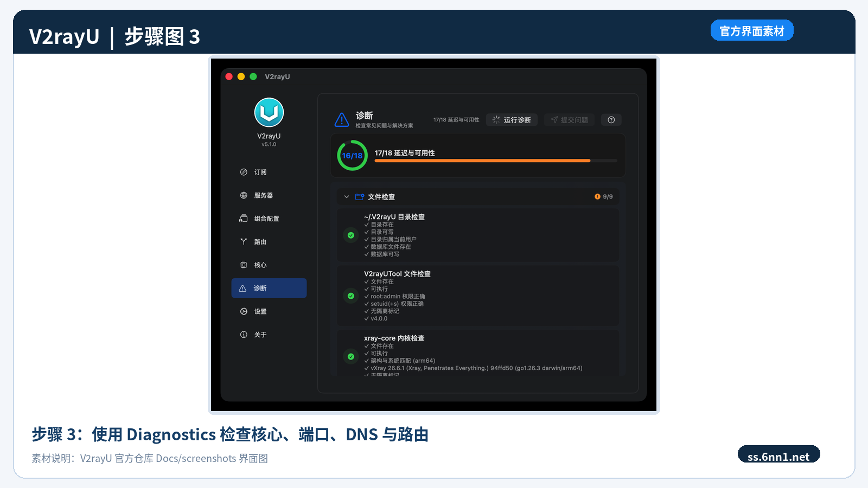
Task: Click 无隔离标记 under V2rayUTool 文件检查
Action: pos(382,311)
